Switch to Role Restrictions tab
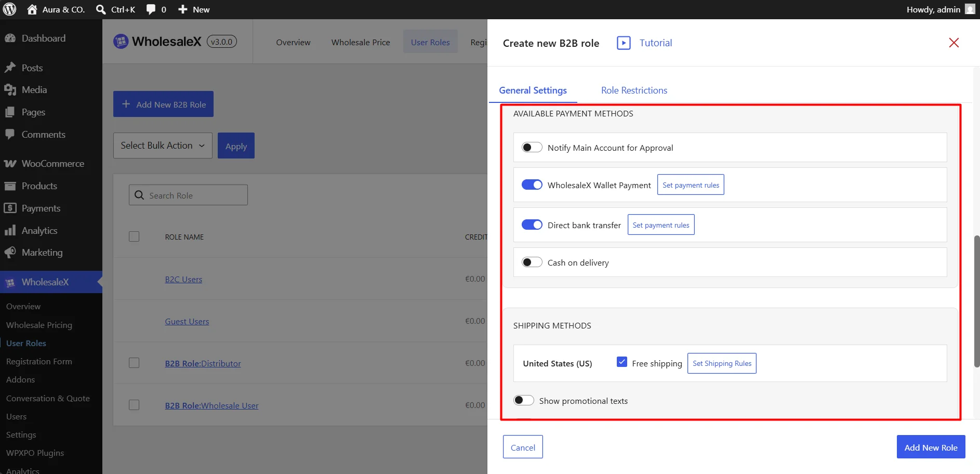 point(634,90)
